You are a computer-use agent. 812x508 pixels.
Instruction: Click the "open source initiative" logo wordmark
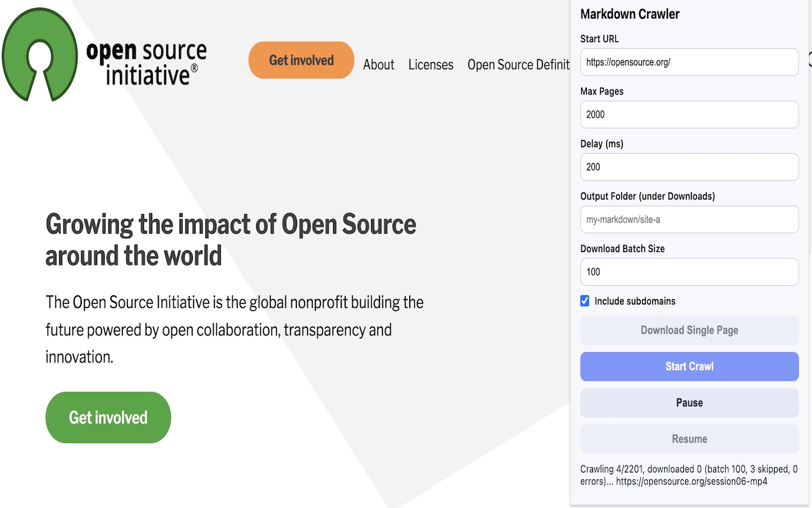(x=147, y=63)
